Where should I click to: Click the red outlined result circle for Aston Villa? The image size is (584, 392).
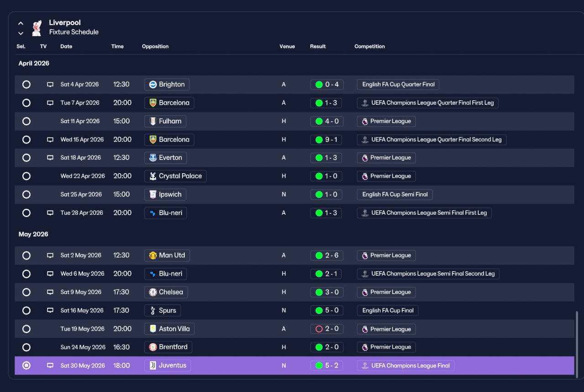319,329
